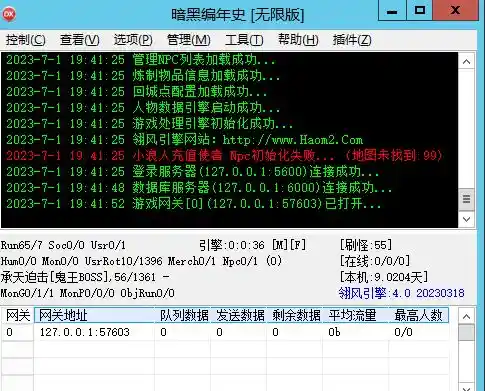This screenshot has width=485, height=391.
Task: Click the Run65/7 Soc0/0 Usr0/1 status line
Action: (63, 246)
